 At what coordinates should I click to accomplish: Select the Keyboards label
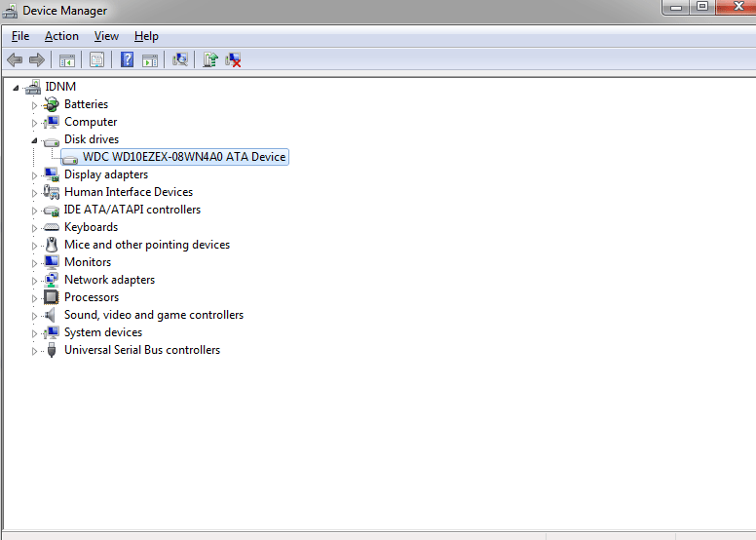91,227
